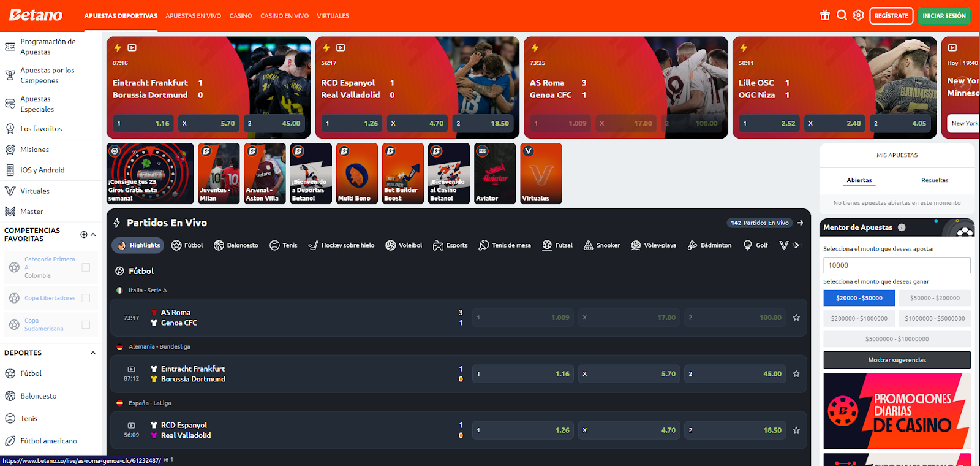
Task: Check Copa Libertadores checkbox
Action: pyautogui.click(x=86, y=298)
